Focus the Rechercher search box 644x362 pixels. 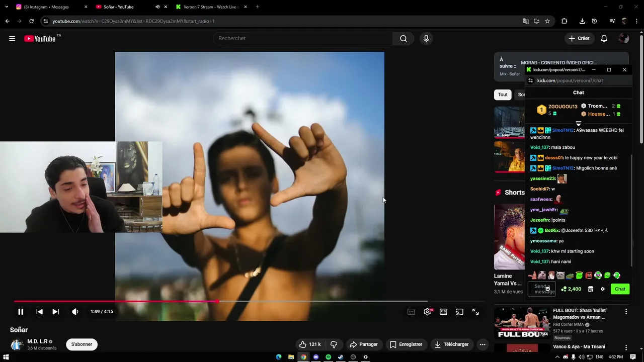(x=303, y=39)
